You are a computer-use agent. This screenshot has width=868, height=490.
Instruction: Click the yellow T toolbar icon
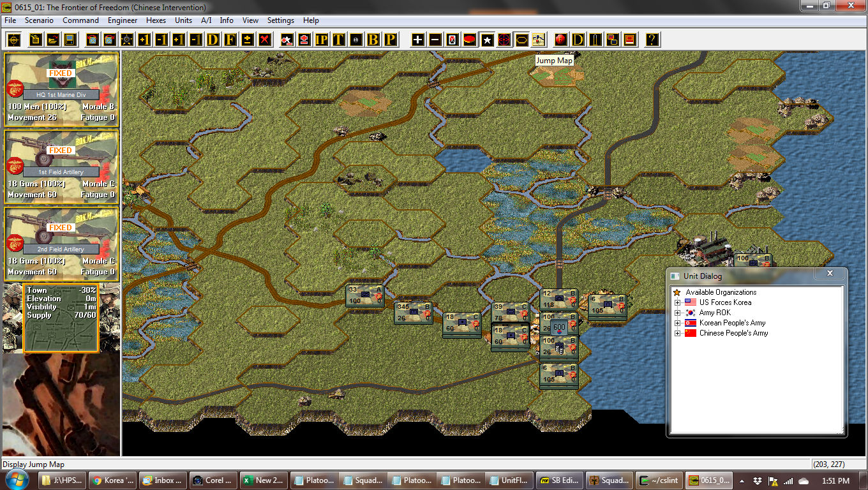(339, 40)
